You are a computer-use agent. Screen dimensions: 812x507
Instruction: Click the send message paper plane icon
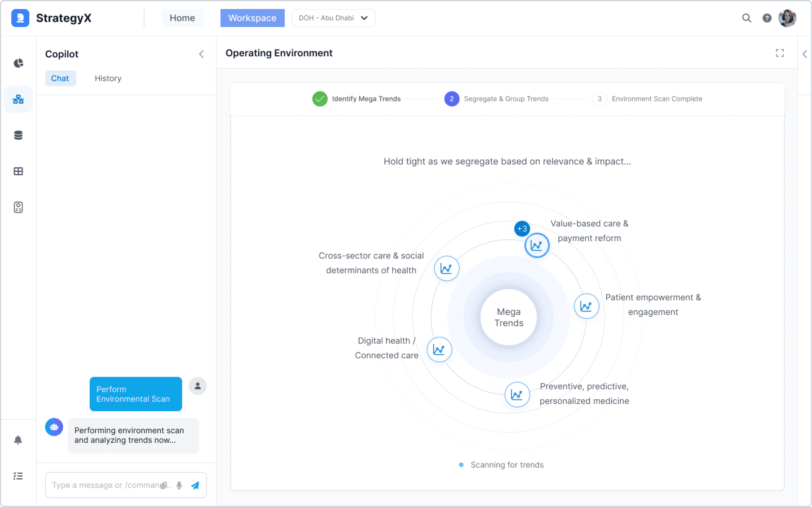click(x=195, y=485)
